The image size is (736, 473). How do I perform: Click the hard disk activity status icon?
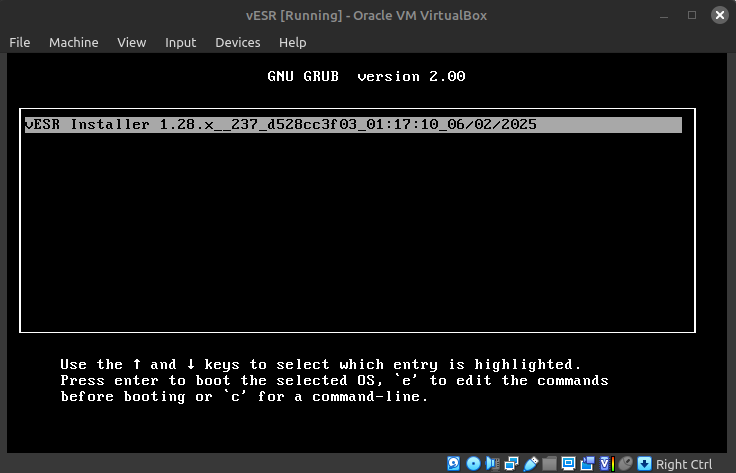point(453,464)
